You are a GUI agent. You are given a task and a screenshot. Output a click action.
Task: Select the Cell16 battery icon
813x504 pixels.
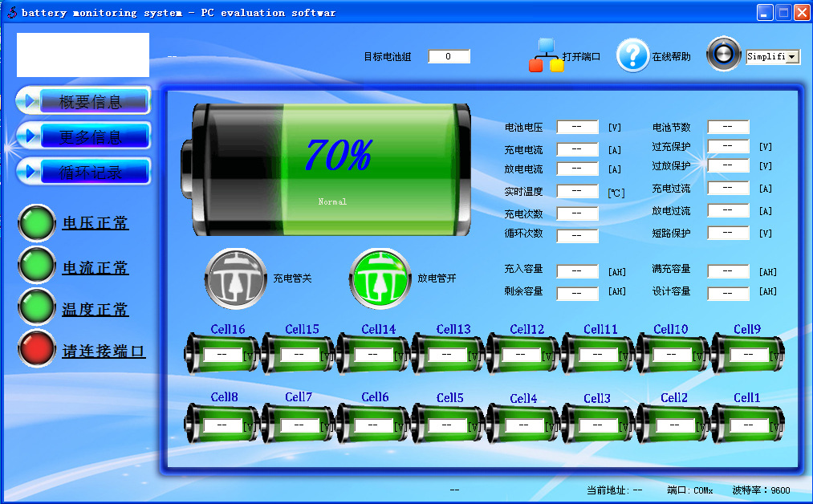pos(222,353)
